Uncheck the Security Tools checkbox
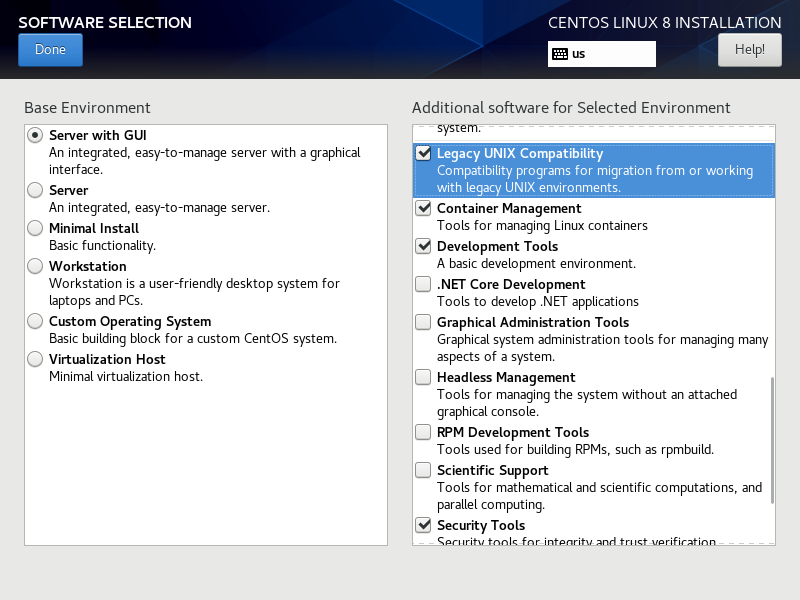800x600 pixels. [423, 525]
